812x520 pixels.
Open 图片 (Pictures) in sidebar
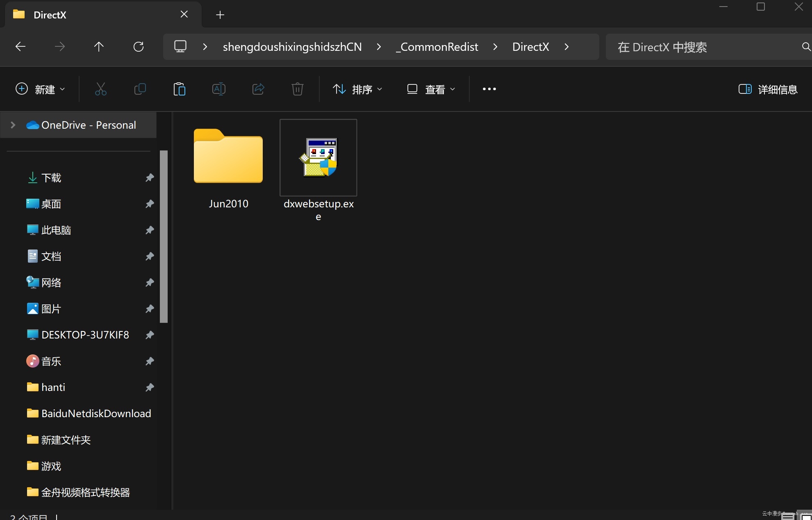[51, 309]
